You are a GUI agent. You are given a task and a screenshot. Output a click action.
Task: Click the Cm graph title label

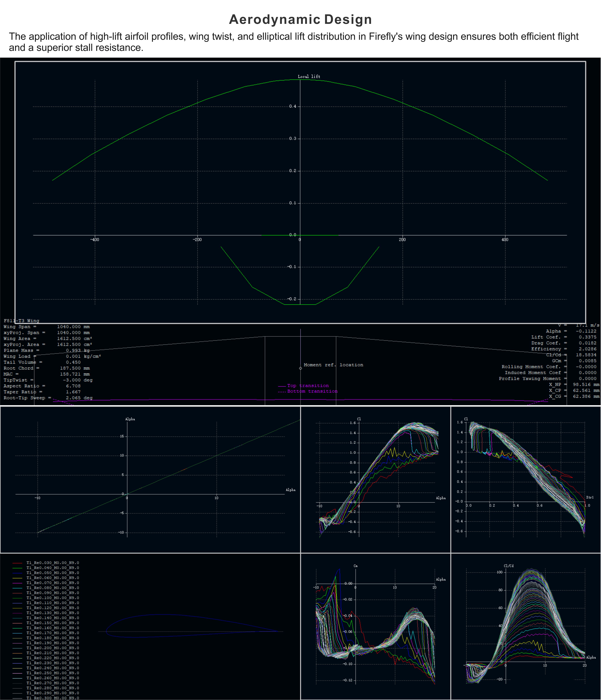click(355, 566)
